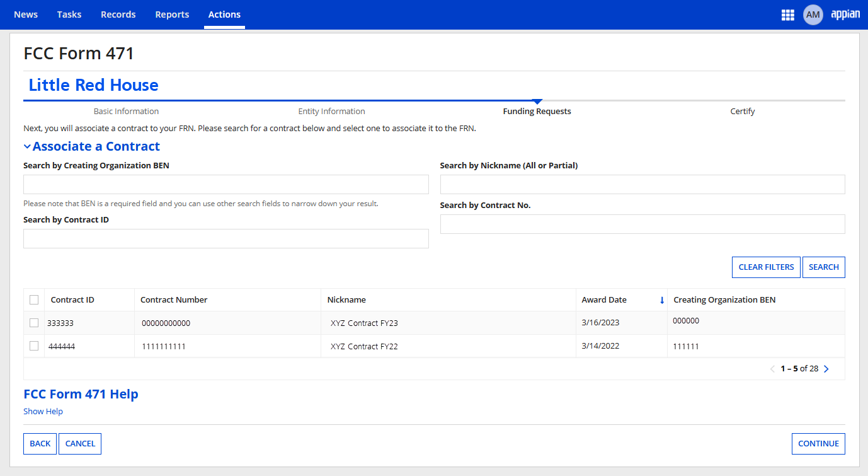Click the previous page arrow
This screenshot has width=868, height=476.
click(772, 369)
